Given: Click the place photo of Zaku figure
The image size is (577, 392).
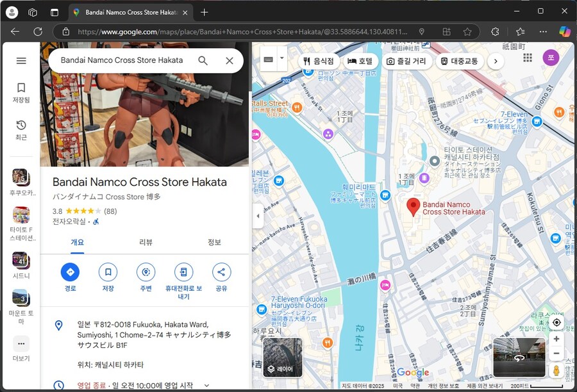Looking at the screenshot, I should point(144,120).
